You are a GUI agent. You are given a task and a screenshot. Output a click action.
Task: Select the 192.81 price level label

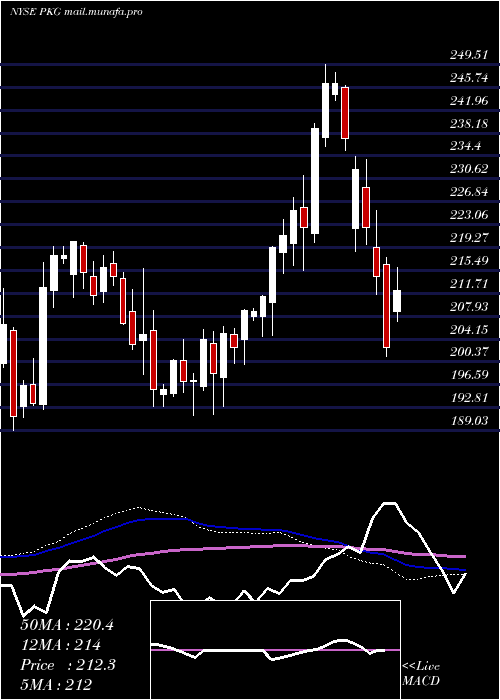point(469,398)
